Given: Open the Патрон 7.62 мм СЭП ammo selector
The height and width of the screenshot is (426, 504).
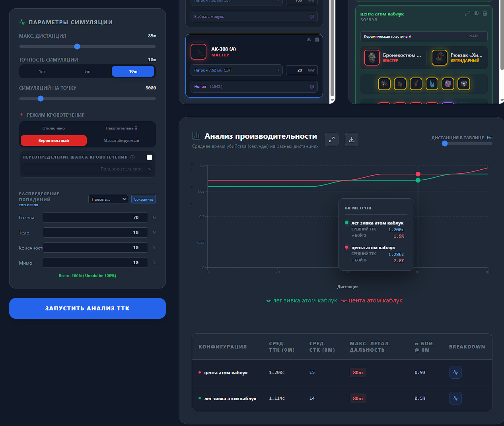Looking at the screenshot, I should click(237, 70).
